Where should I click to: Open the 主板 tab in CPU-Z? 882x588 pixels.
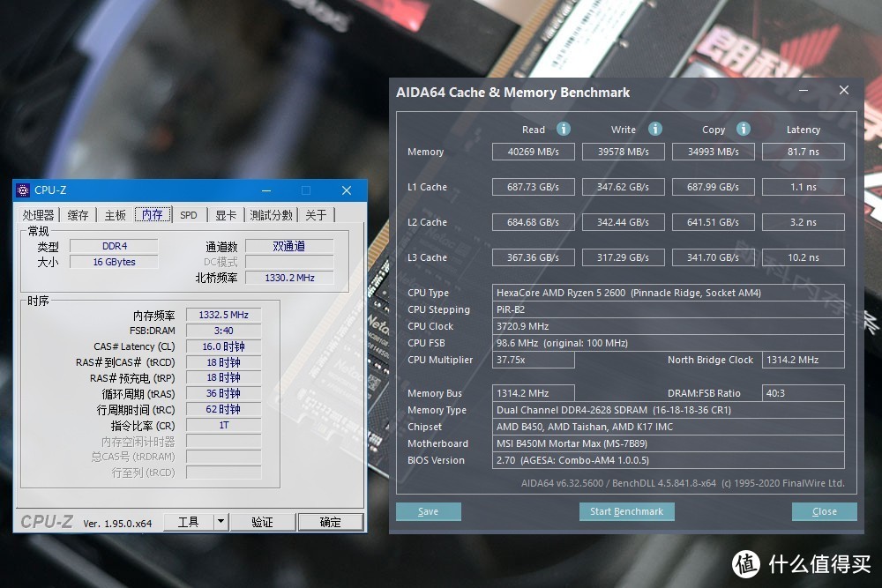[x=116, y=215]
